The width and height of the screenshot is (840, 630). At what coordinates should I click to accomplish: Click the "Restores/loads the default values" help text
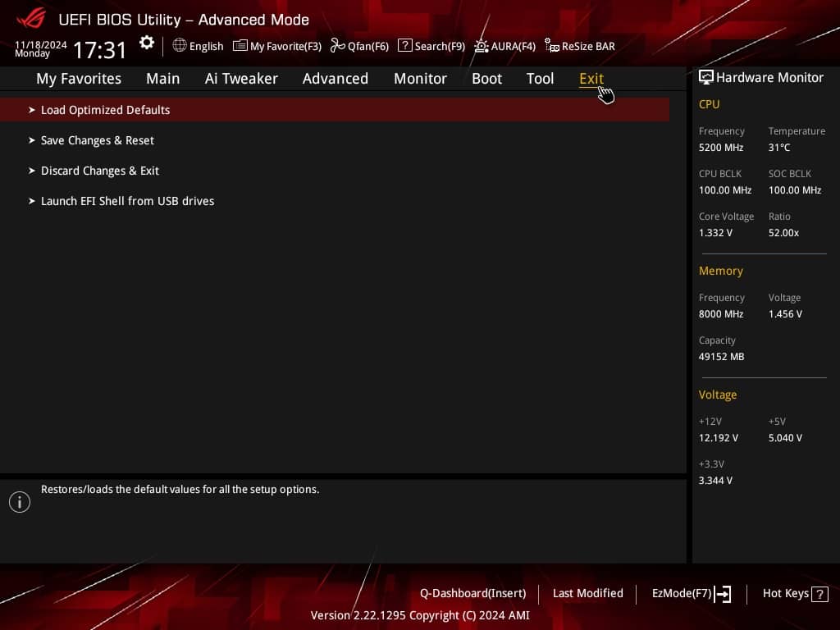180,490
